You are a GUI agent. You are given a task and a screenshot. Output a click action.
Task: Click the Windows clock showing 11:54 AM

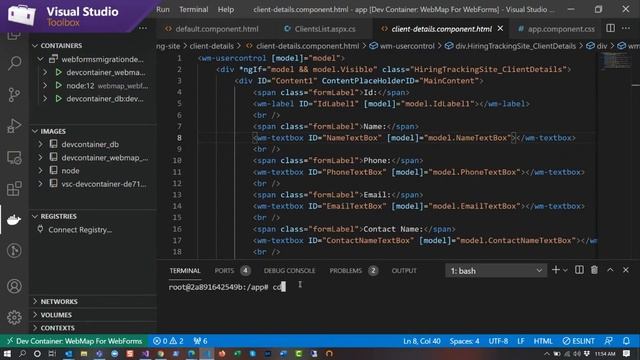(605, 353)
